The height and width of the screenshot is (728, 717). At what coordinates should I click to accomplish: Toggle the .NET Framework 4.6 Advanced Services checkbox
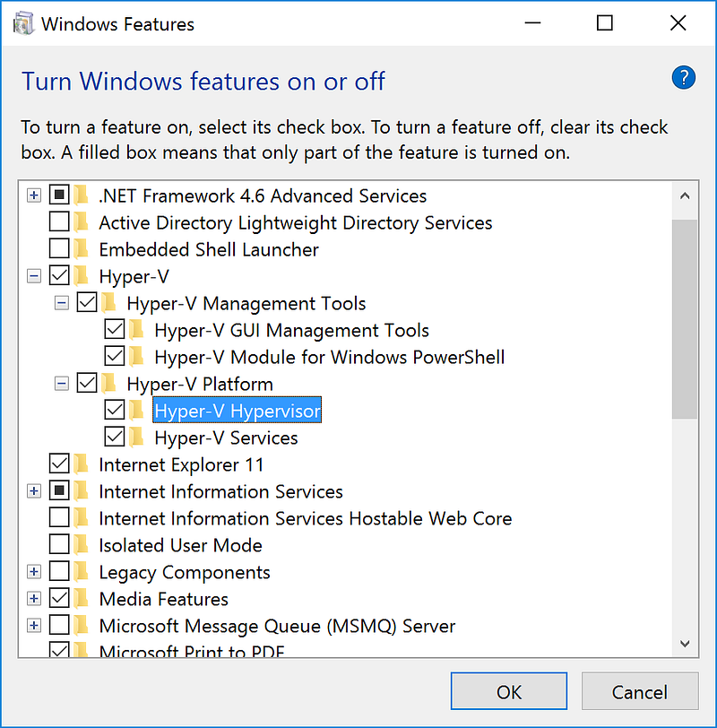[59, 195]
